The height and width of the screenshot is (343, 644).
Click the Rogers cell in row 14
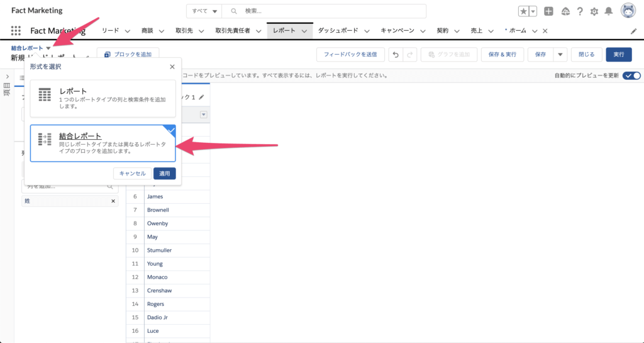click(x=177, y=304)
